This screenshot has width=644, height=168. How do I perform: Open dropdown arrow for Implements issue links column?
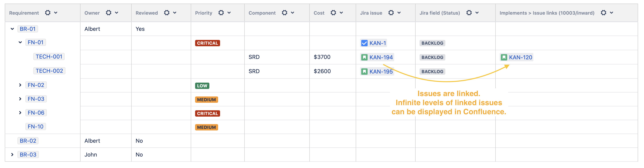pos(611,13)
